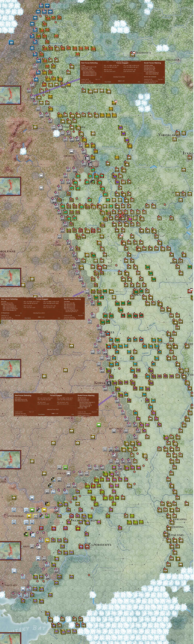Viewport: 194px width, 644px height.
Task: Select the black-and-white striped counter near Kalinin
Action: click(93, 182)
